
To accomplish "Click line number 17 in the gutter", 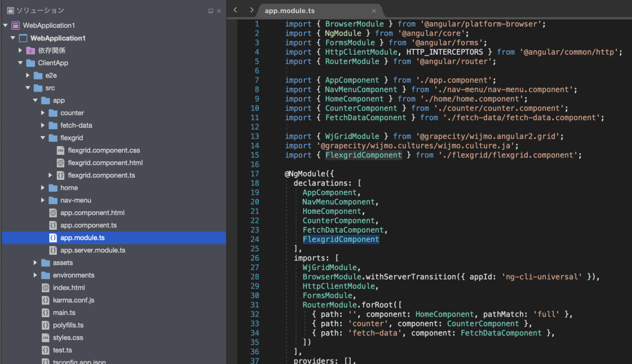I will click(x=255, y=174).
